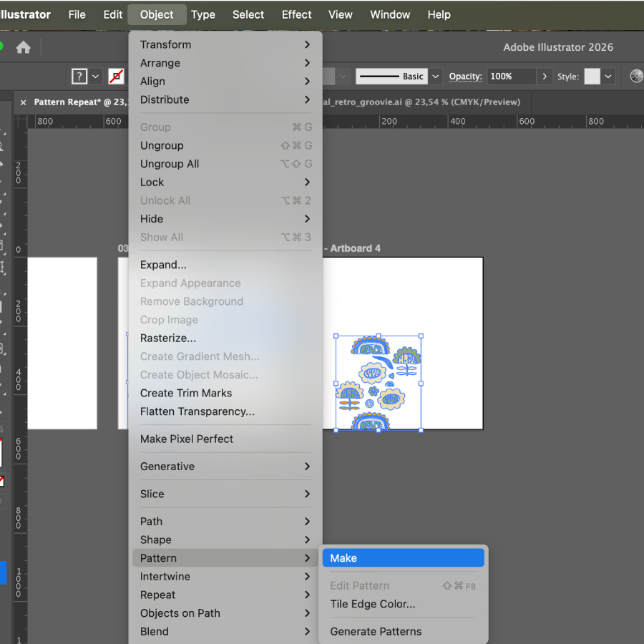Click the unknown fill swatch with question mark
This screenshot has width=644, height=644.
[x=79, y=77]
